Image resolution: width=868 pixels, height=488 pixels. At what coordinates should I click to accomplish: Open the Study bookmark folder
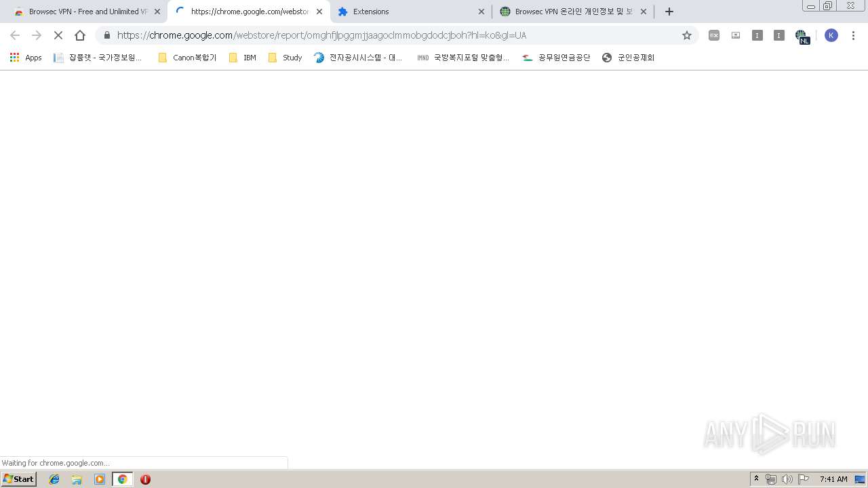pos(285,58)
